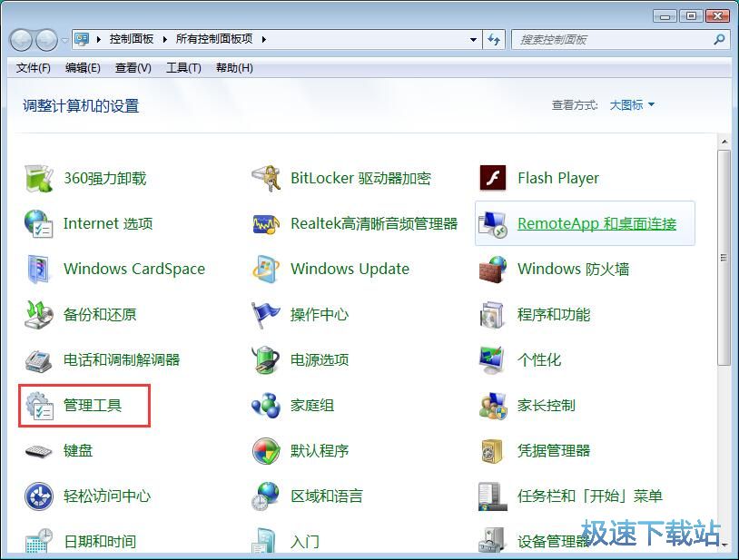
Task: Click the Windows 防火墙 text label
Action: click(x=573, y=269)
